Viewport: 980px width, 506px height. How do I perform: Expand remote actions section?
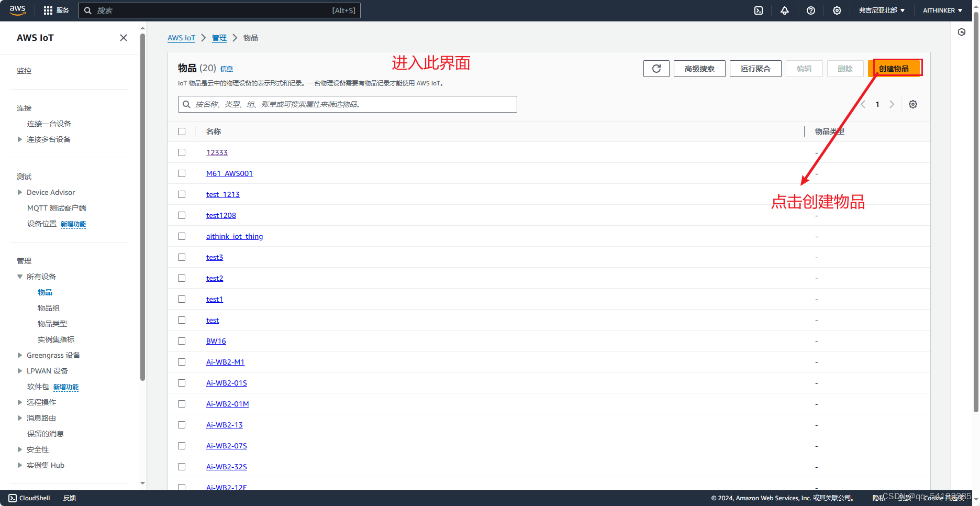[x=20, y=402]
